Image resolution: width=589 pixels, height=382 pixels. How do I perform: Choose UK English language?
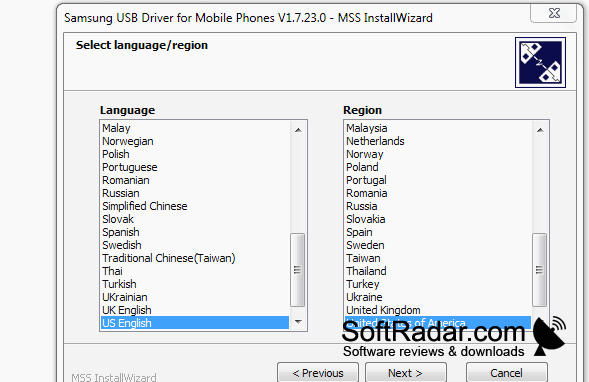pyautogui.click(x=195, y=310)
